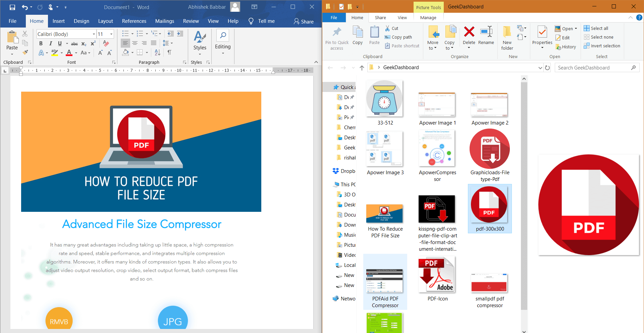Click the Refresh icon beside address bar
644x333 pixels.
point(547,67)
